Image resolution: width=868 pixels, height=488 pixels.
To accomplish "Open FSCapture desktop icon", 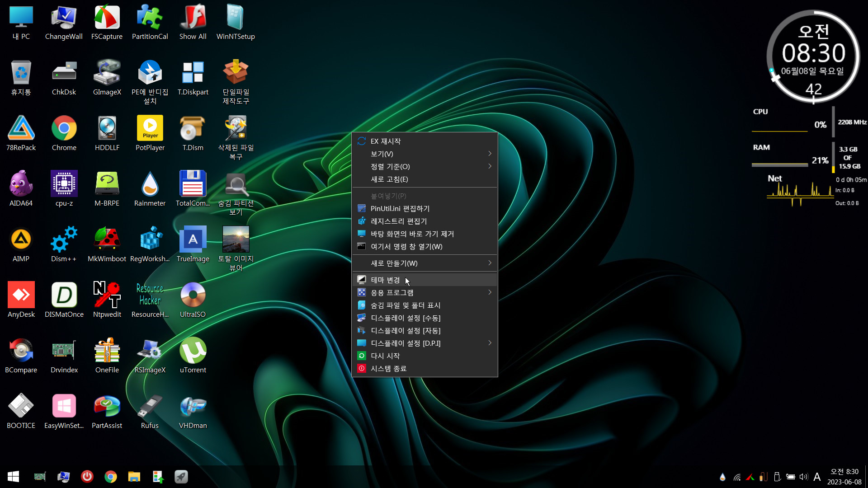I will pyautogui.click(x=107, y=23).
